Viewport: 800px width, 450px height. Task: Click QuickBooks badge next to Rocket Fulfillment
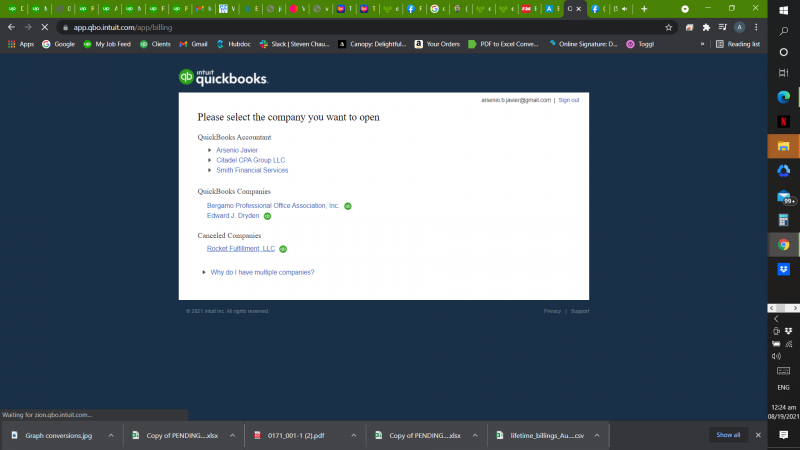pos(283,249)
